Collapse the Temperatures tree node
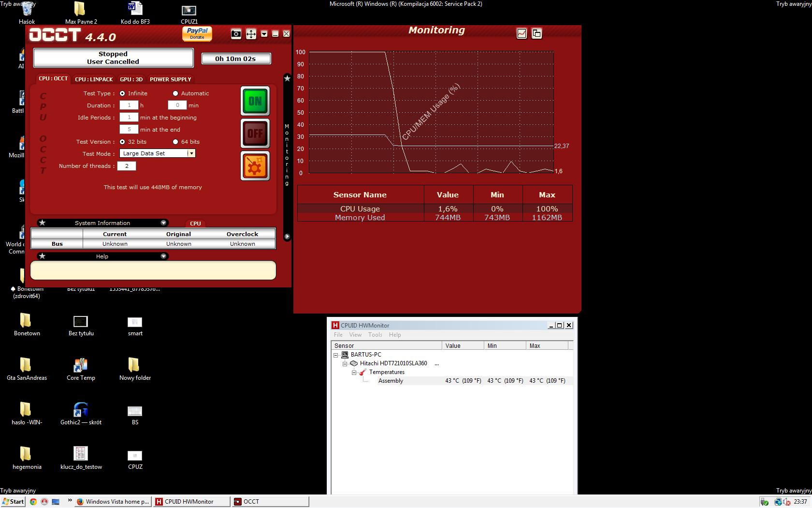 pyautogui.click(x=354, y=372)
